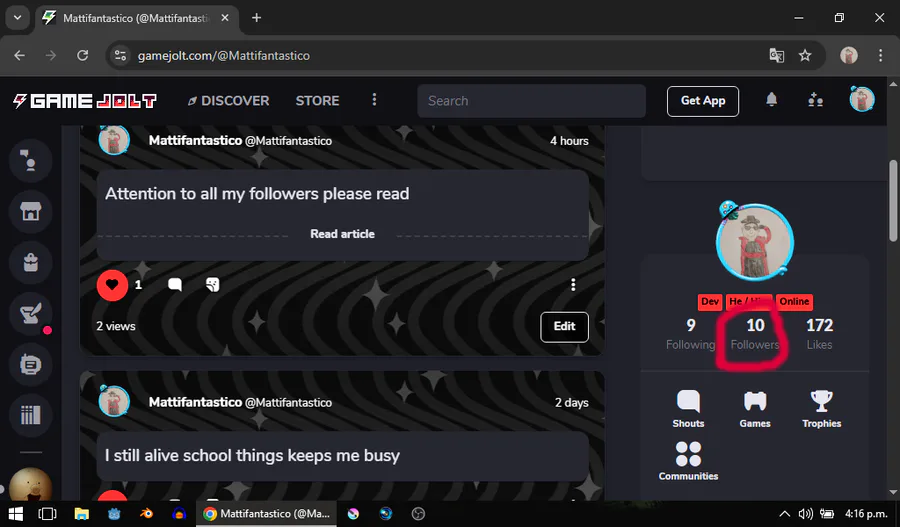Screen dimensions: 900x527
Task: Open the Store page
Action: pos(317,101)
